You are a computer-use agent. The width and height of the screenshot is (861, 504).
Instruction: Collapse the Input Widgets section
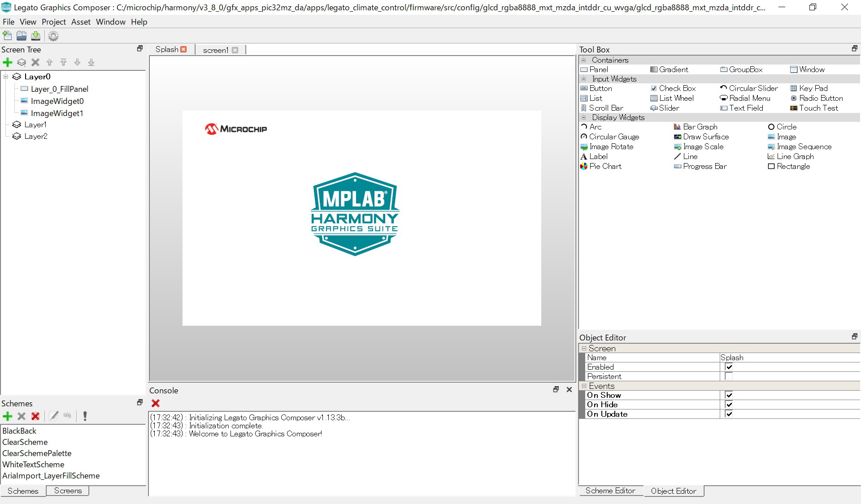coord(584,79)
